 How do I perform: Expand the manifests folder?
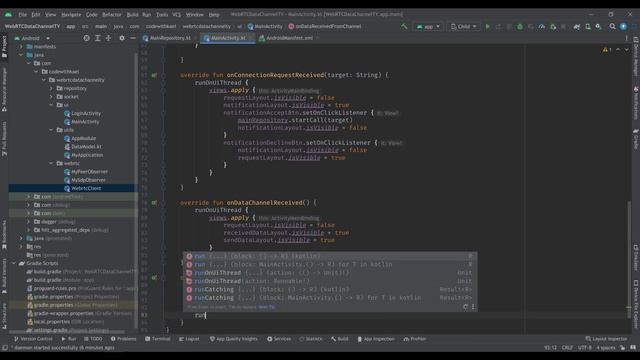click(x=21, y=47)
